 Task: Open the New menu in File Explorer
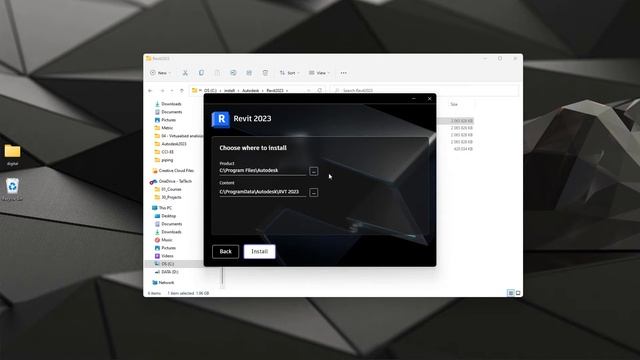(160, 73)
